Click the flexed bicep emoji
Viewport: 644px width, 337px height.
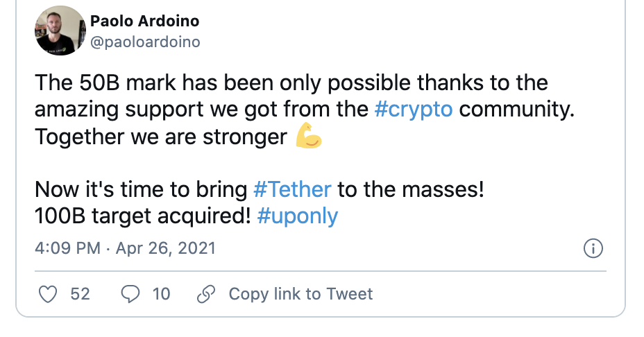click(x=309, y=136)
